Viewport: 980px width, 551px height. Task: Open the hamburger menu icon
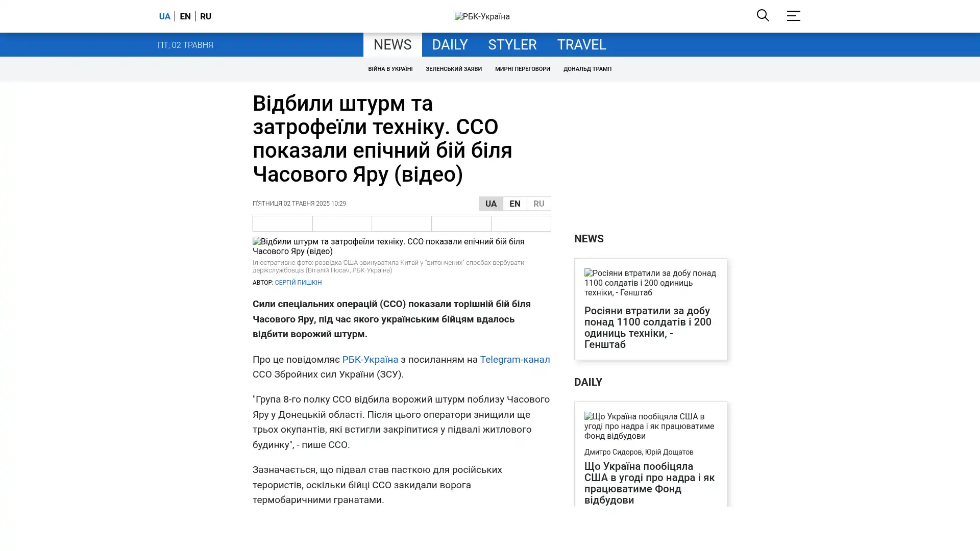coord(793,16)
